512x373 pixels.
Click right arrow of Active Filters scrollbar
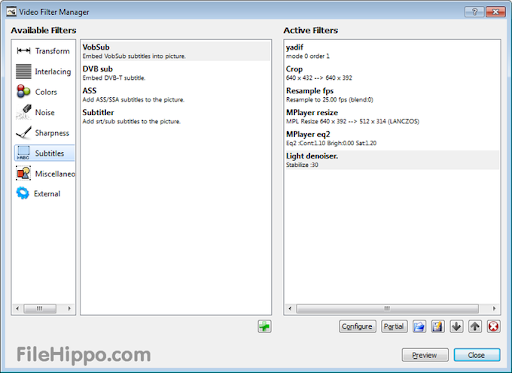(x=494, y=309)
